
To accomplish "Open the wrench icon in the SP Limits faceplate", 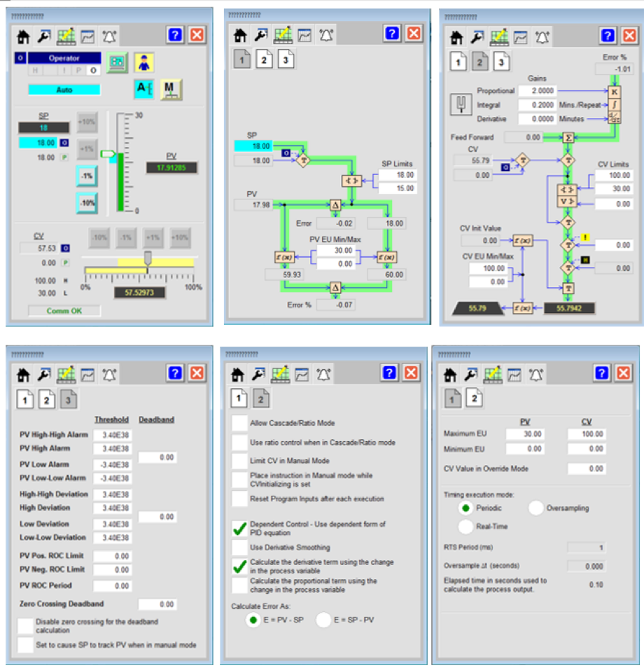I will [x=261, y=35].
